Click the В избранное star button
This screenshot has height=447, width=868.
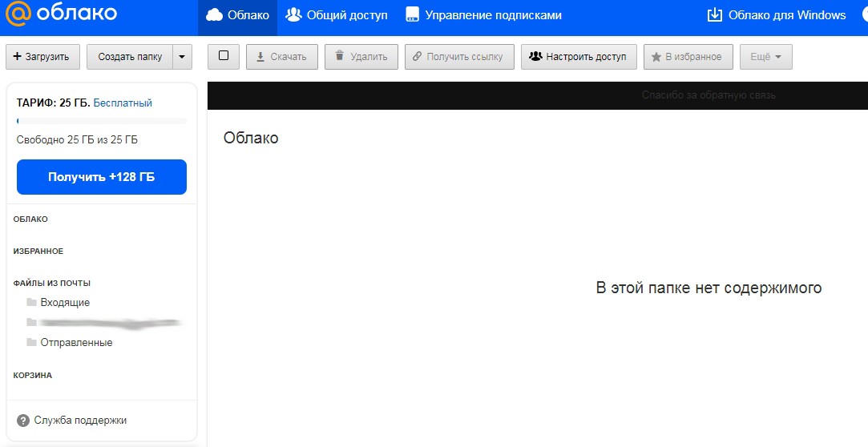click(688, 57)
